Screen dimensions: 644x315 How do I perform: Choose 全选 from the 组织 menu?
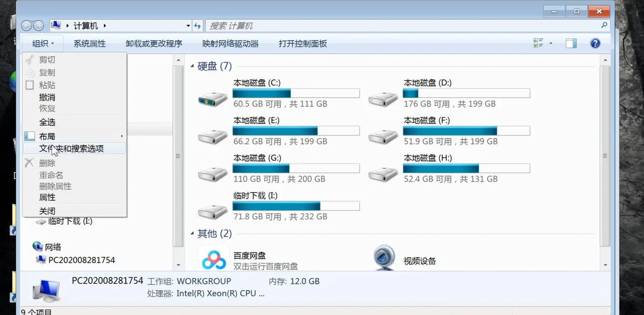tap(47, 122)
